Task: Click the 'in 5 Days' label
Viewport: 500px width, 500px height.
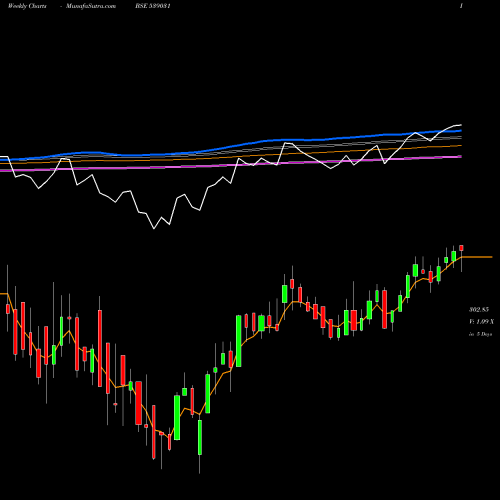Action: pos(480,334)
